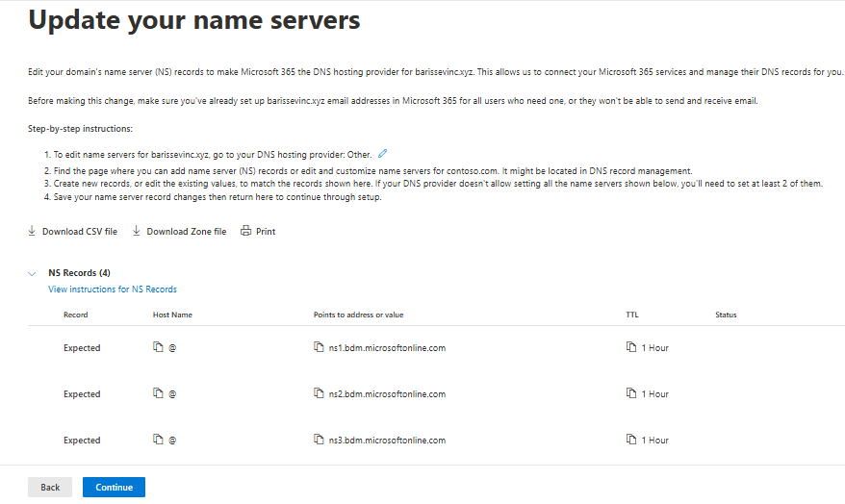This screenshot has width=845, height=504.
Task: Click the 1 Hour text in the ns1 row
Action: coord(654,348)
